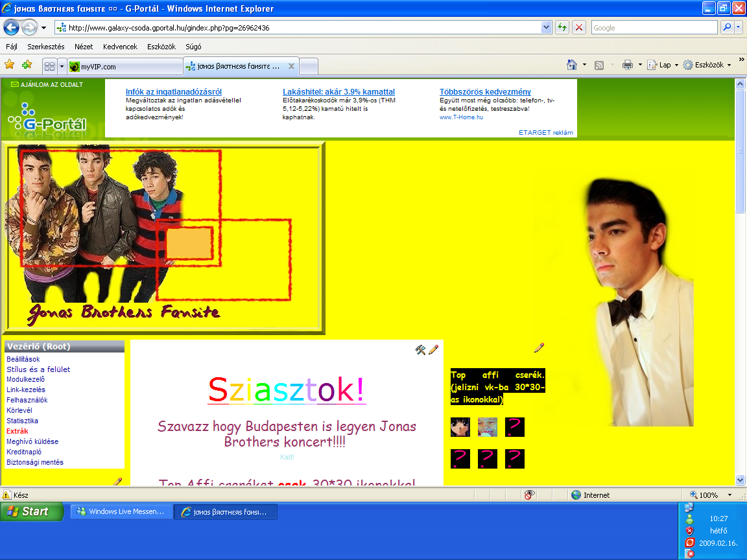Screen dimensions: 747x560
Task: Click the Sziasztok! rainbow heading
Action: click(287, 390)
